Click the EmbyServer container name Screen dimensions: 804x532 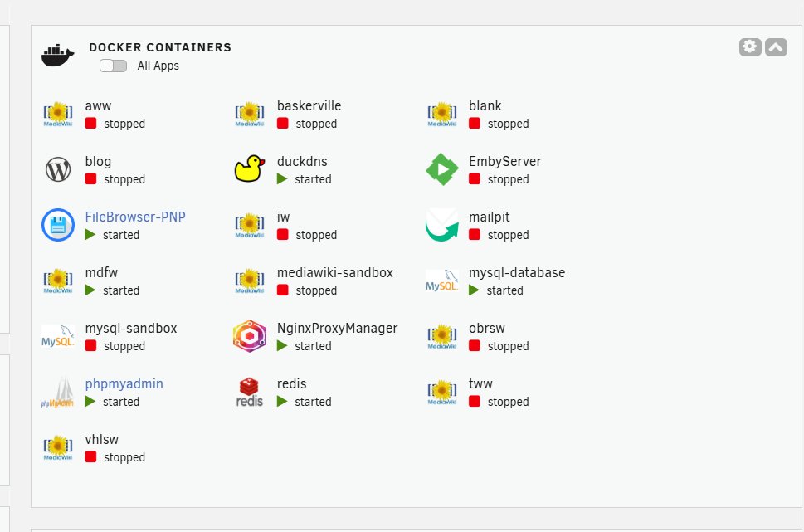pyautogui.click(x=505, y=162)
